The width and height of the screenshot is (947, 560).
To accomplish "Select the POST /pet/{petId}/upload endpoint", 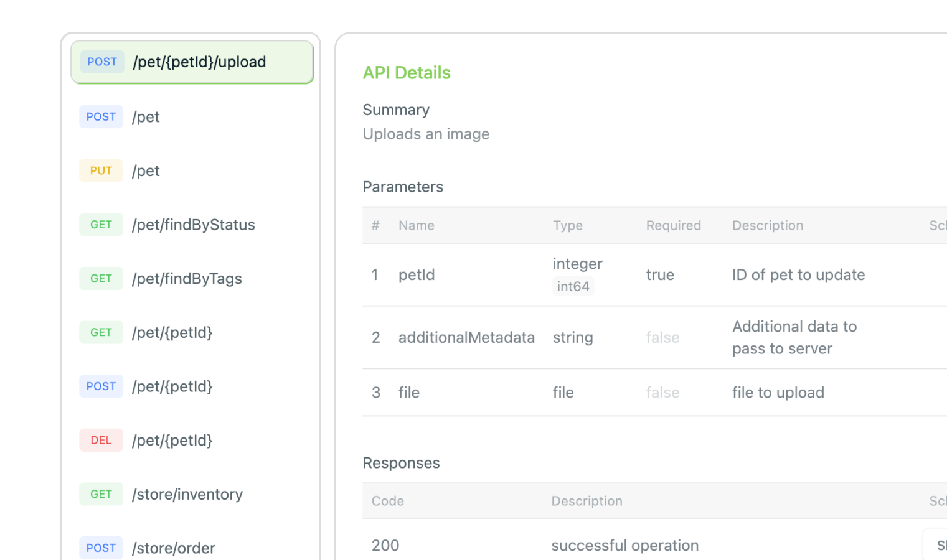I will [x=192, y=62].
